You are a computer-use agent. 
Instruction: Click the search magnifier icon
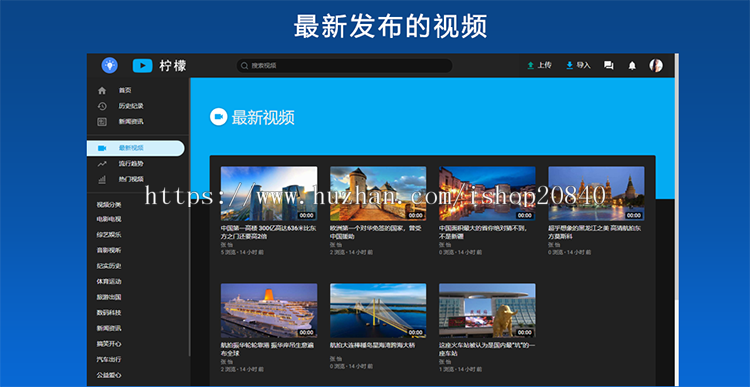[244, 66]
